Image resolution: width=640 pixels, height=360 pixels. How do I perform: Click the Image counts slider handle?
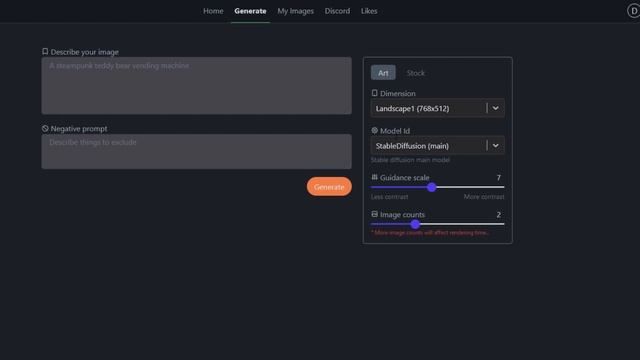point(415,224)
